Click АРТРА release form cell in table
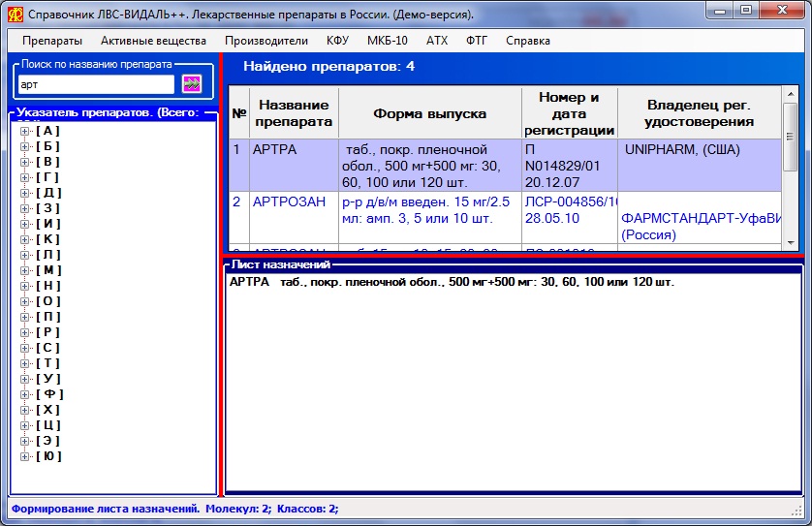Screen dimensions: 812x527 tap(430, 165)
